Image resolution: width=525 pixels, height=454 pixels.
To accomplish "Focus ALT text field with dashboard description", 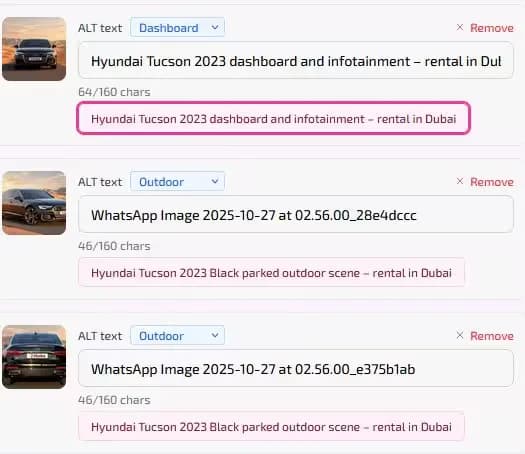I will (296, 61).
